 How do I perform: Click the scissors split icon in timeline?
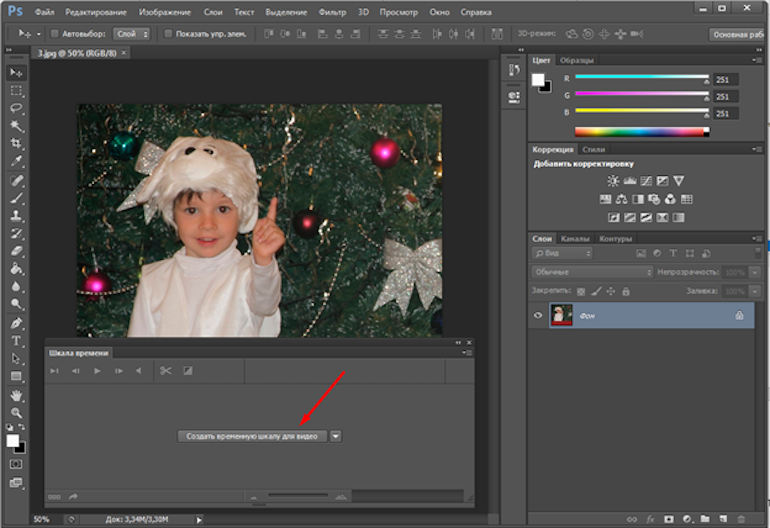(x=166, y=371)
